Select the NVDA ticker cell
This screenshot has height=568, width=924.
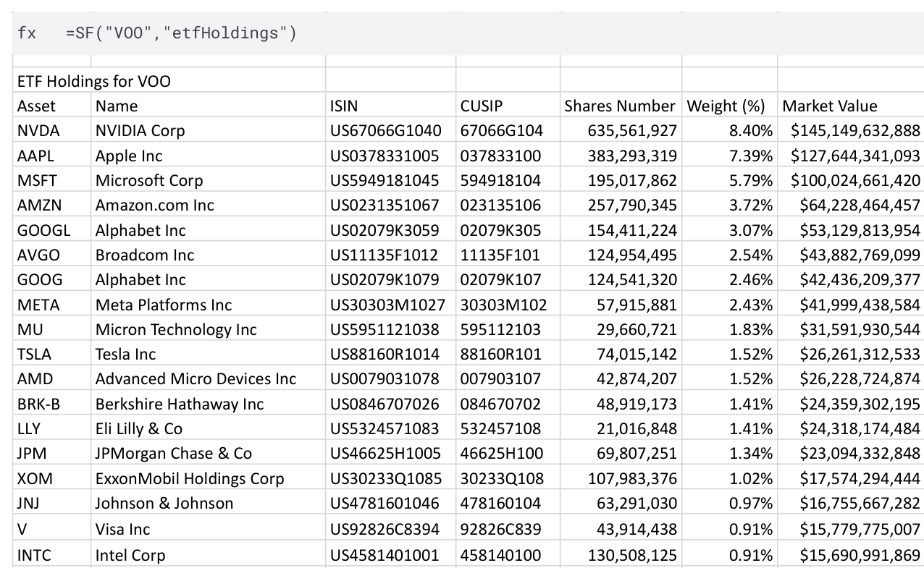[x=52, y=130]
